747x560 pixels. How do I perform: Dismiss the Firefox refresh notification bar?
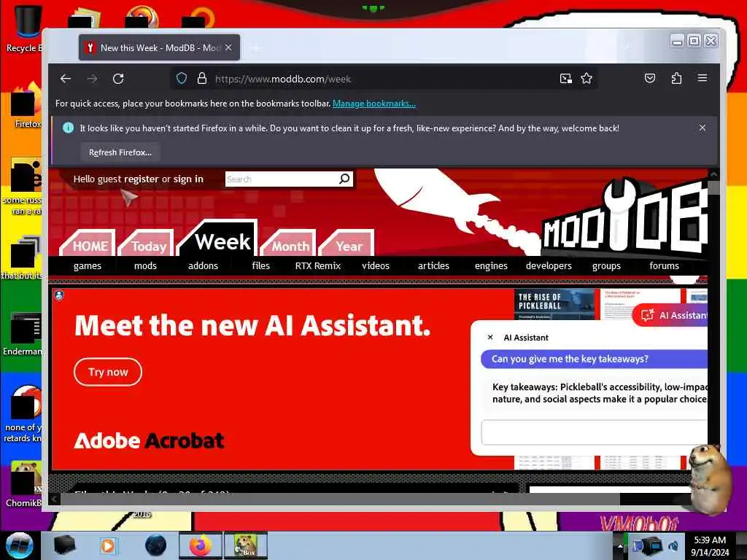point(703,128)
